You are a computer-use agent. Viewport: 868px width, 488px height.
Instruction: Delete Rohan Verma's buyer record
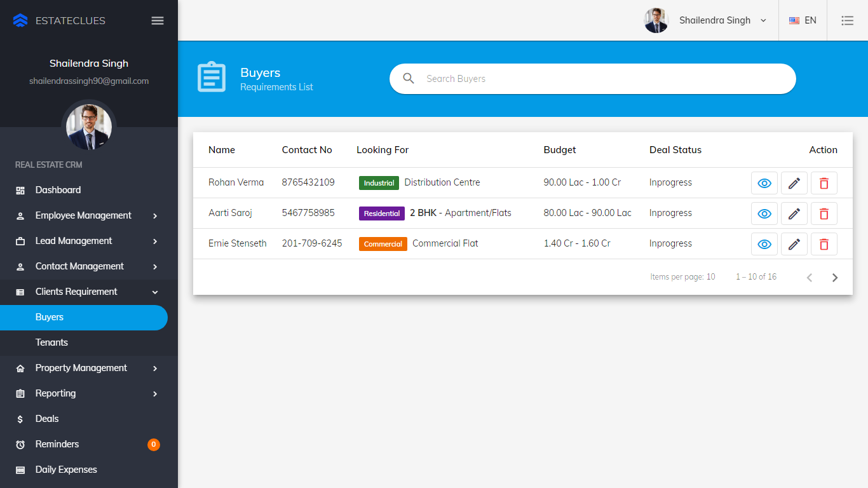pyautogui.click(x=824, y=183)
